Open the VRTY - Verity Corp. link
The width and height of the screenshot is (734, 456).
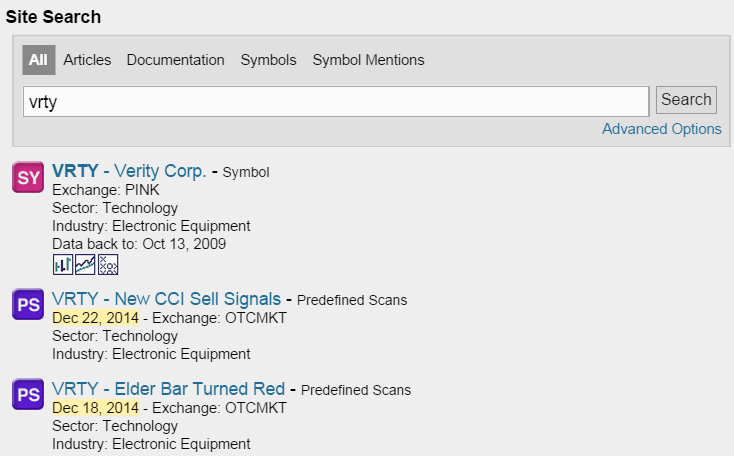point(129,171)
